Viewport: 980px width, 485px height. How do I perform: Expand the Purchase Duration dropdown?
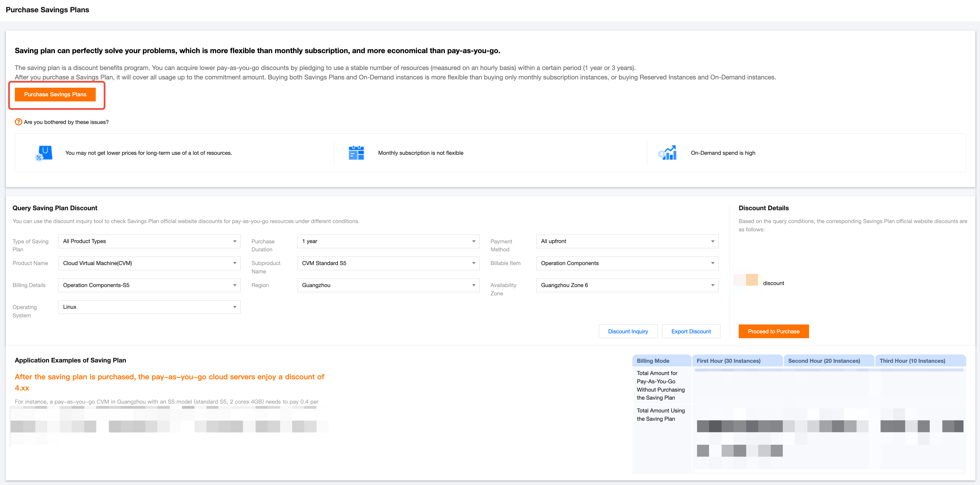coord(388,241)
